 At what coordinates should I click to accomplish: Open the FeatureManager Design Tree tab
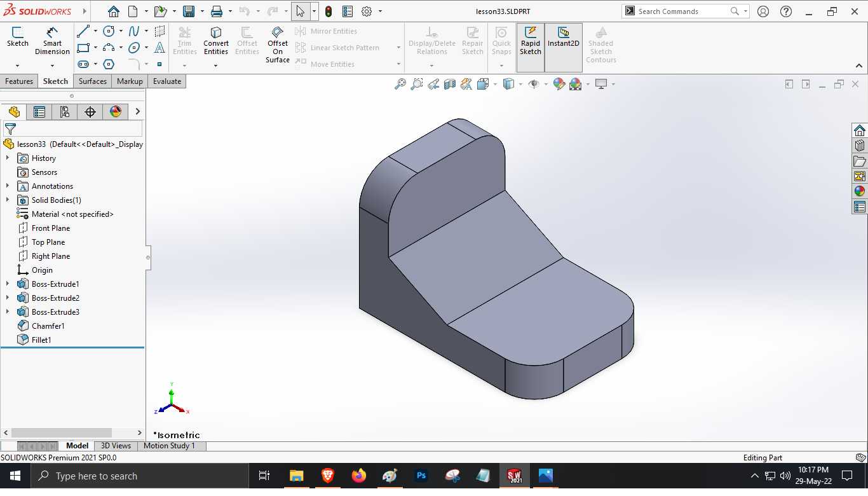pyautogui.click(x=14, y=112)
